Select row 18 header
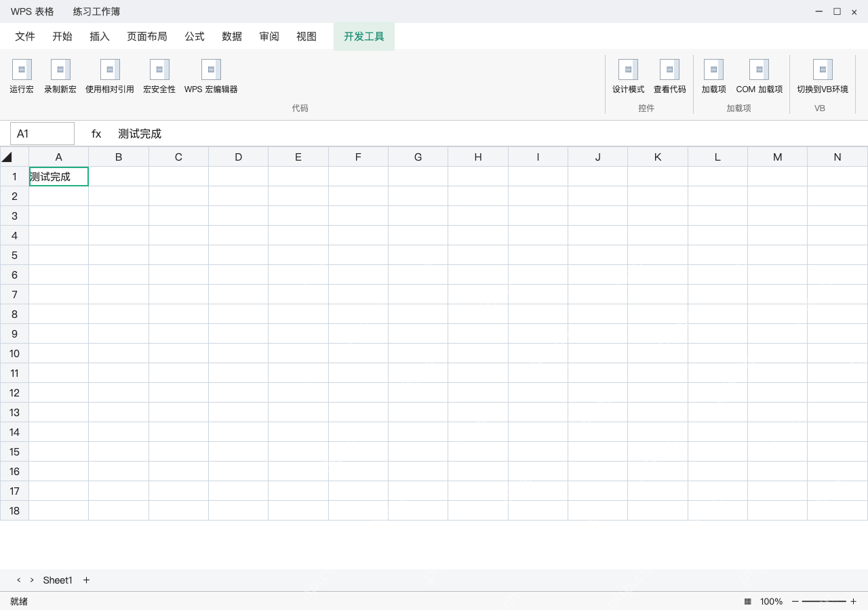The image size is (868, 610). (14, 510)
